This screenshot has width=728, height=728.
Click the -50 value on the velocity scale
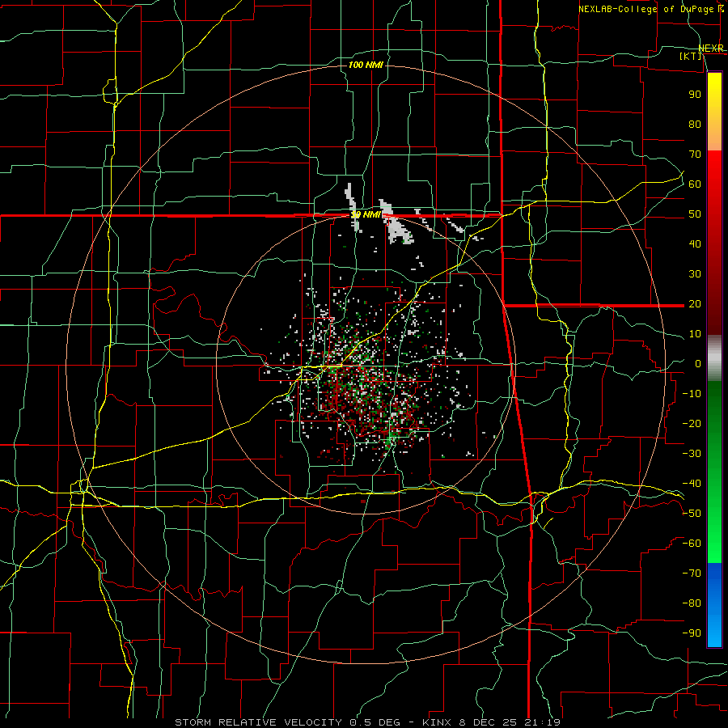pos(692,514)
